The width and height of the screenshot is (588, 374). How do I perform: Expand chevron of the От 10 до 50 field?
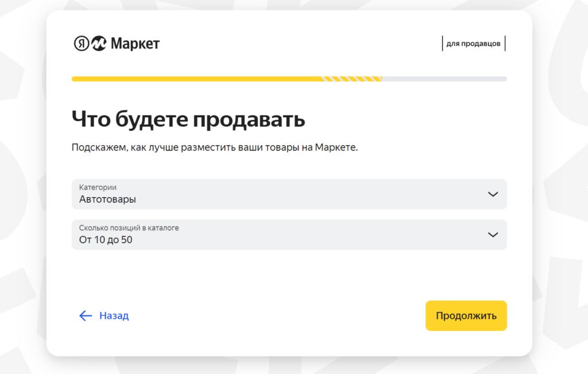(493, 234)
